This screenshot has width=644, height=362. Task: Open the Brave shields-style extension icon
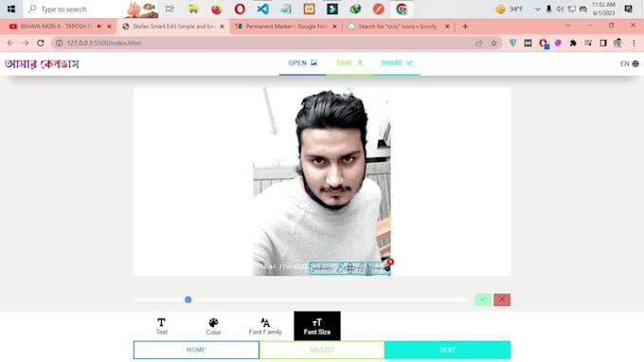coord(512,43)
